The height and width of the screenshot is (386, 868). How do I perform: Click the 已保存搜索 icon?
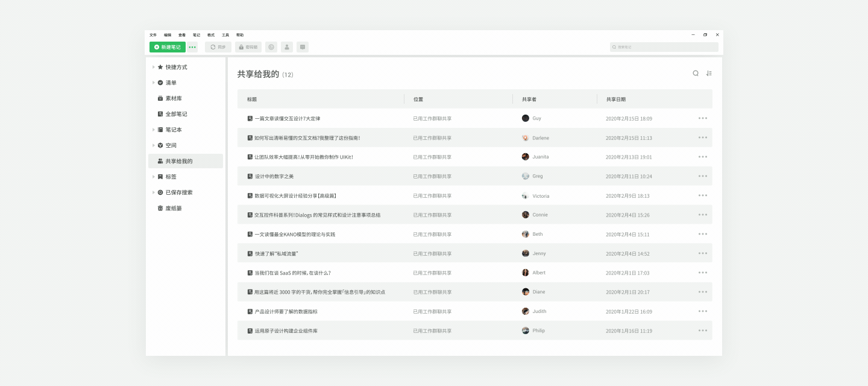pyautogui.click(x=160, y=192)
